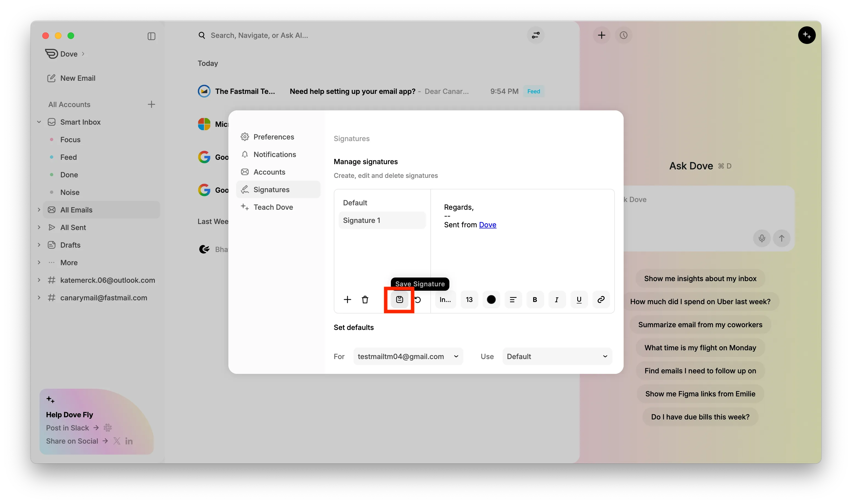
Task: Open the Accounts settings tab
Action: 269,172
